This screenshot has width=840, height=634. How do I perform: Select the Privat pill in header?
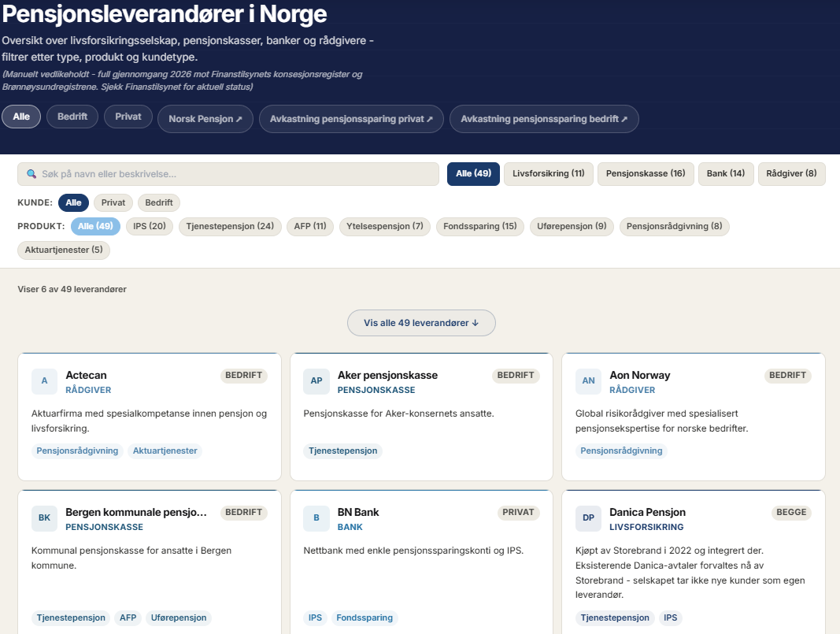(x=128, y=117)
